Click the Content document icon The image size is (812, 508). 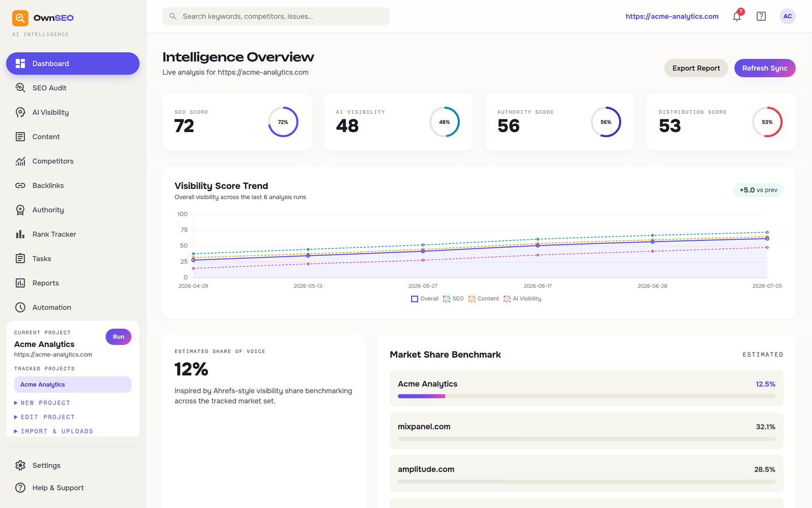coord(20,137)
